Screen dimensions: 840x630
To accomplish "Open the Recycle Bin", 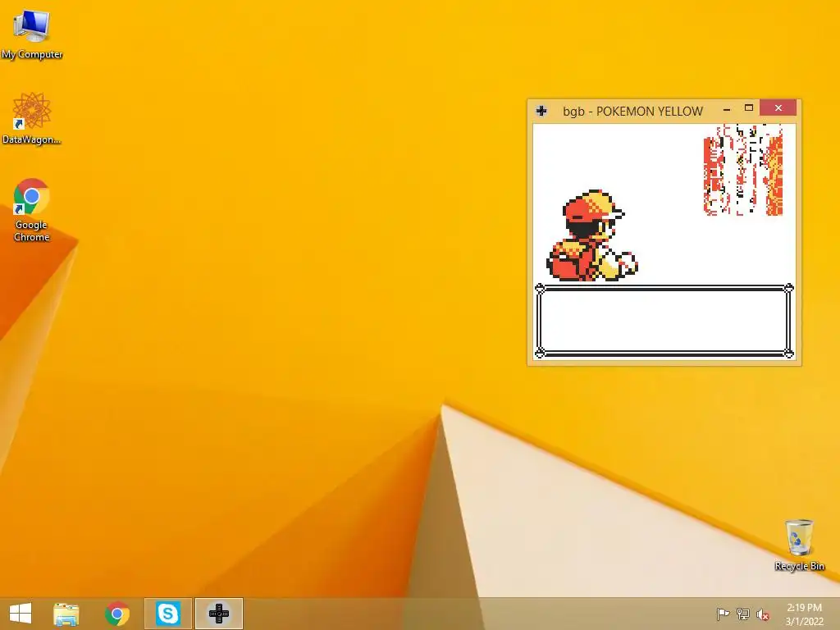I will coord(799,545).
